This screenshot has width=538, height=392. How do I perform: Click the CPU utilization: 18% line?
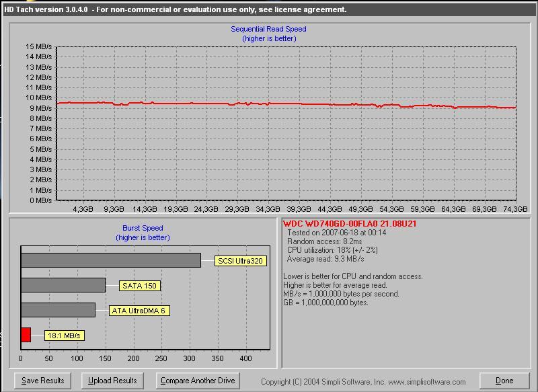[x=332, y=250]
